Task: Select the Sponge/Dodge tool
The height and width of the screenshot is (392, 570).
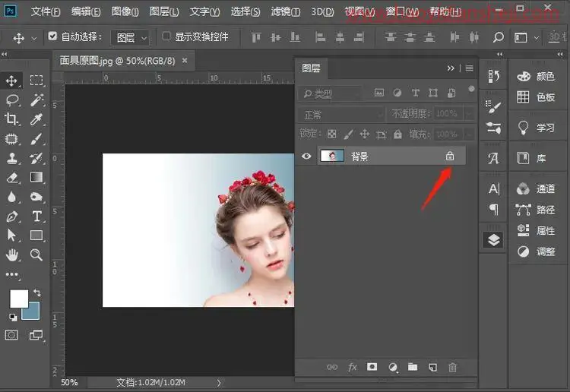Action: tap(36, 197)
